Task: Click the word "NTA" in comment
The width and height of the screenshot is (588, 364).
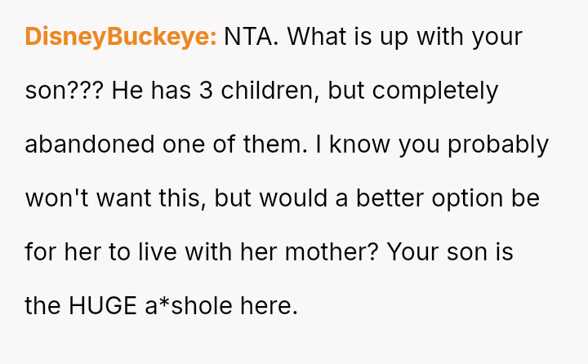Action: [x=250, y=37]
